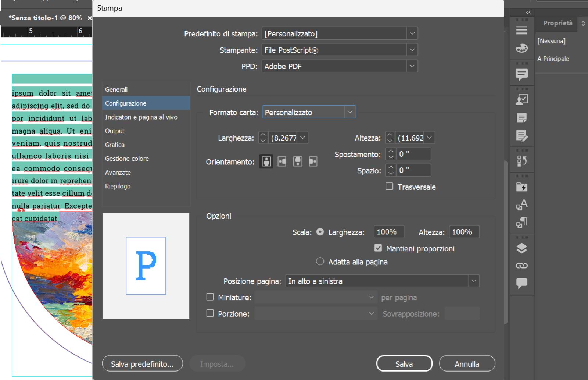The image size is (588, 380).
Task: Enable the Porzione checkbox
Action: (x=210, y=313)
